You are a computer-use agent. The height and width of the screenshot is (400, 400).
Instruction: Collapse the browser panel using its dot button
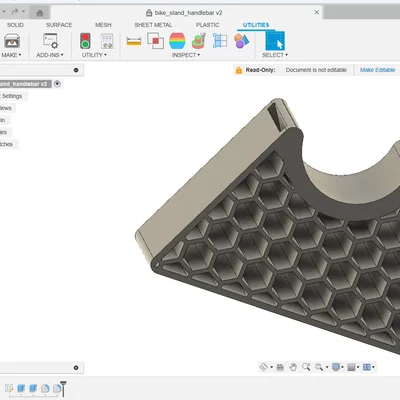point(76,70)
